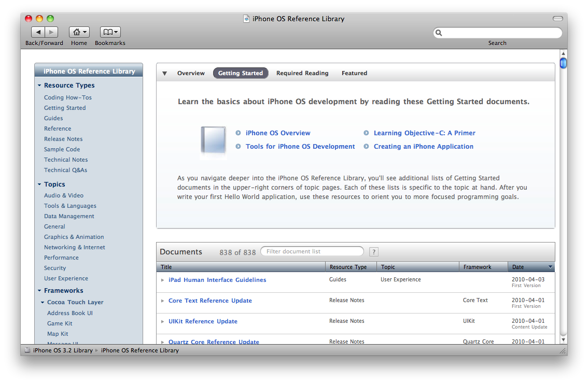Image resolution: width=588 pixels, height=384 pixels.
Task: Click the document proxy icon in title bar
Action: click(246, 19)
